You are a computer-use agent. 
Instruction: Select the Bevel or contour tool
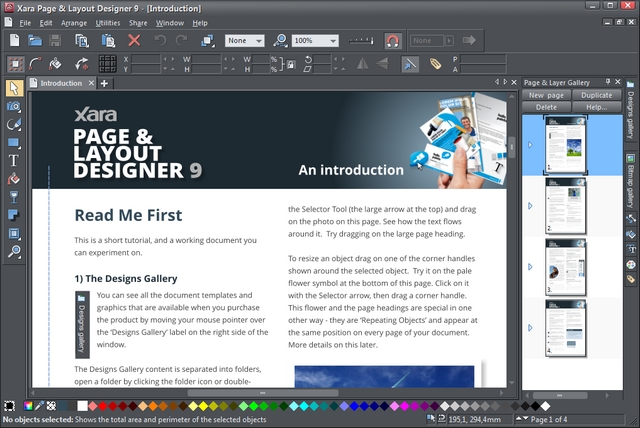pyautogui.click(x=13, y=233)
